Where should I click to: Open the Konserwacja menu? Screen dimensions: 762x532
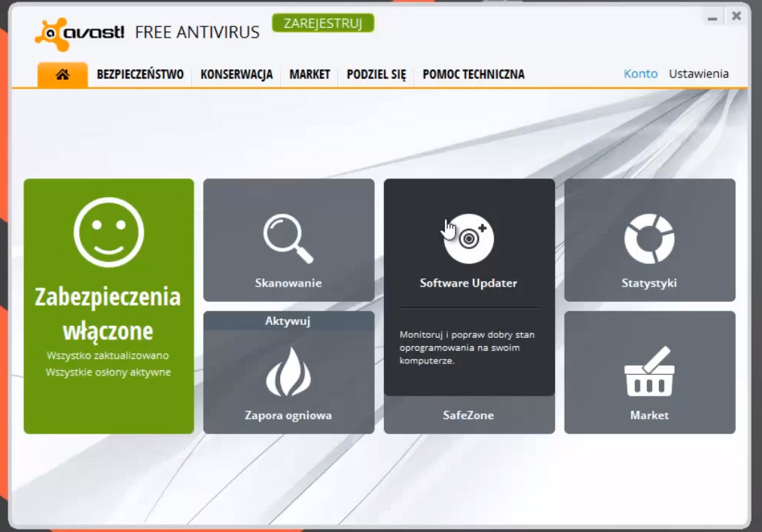tap(236, 74)
